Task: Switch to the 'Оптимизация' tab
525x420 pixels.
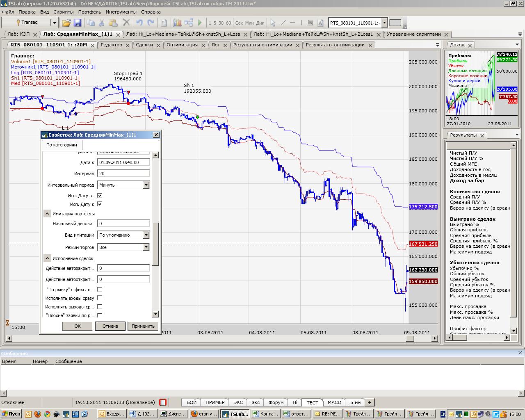Action: [182, 45]
